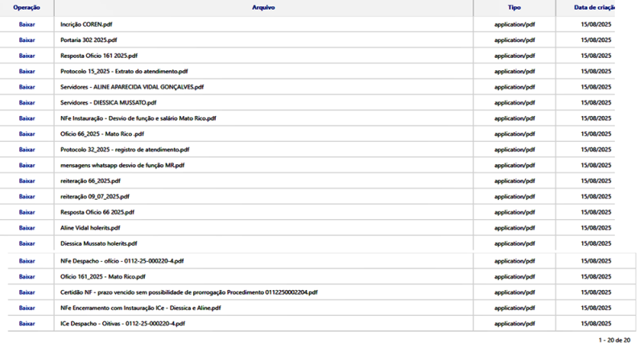The width and height of the screenshot is (644, 348).
Task: Click the Operação column header
Action: (x=27, y=7)
